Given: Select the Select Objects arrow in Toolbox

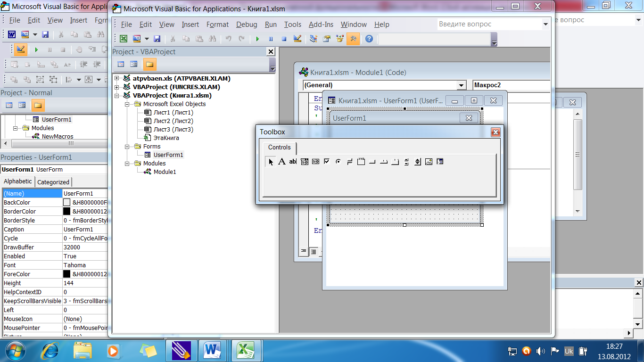Looking at the screenshot, I should (271, 162).
